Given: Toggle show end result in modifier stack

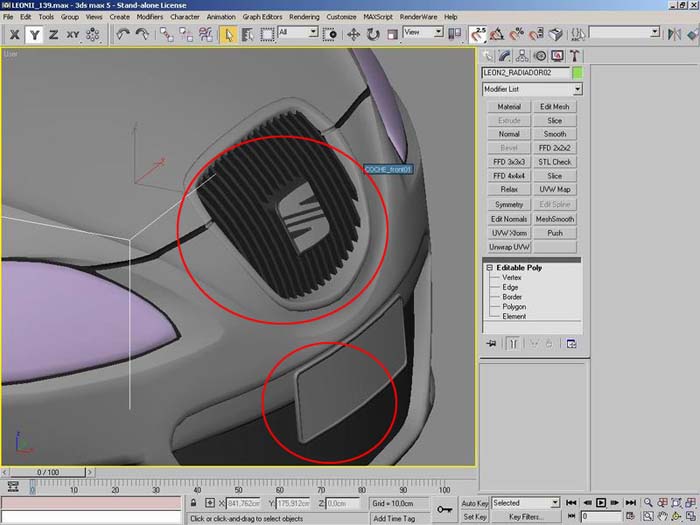Looking at the screenshot, I should click(511, 343).
